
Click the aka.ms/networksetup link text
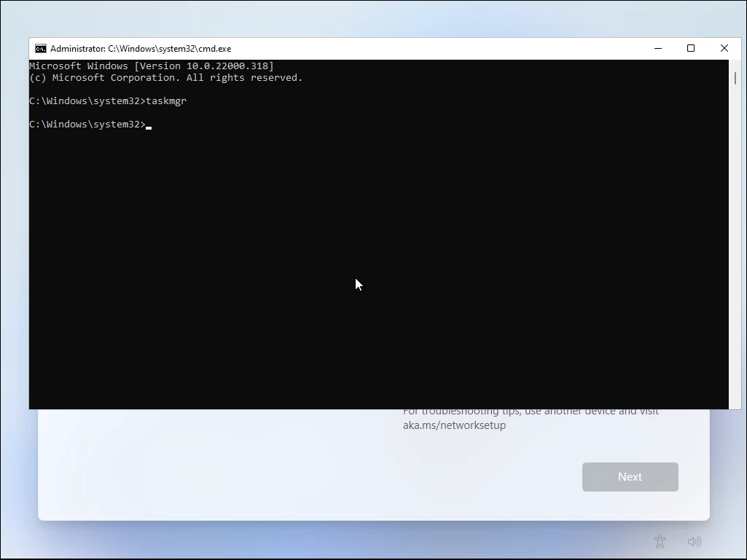click(454, 425)
